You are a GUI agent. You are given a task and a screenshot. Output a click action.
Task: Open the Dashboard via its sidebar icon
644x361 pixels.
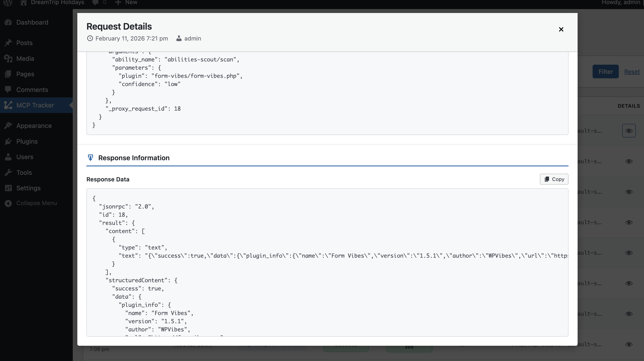pos(8,22)
